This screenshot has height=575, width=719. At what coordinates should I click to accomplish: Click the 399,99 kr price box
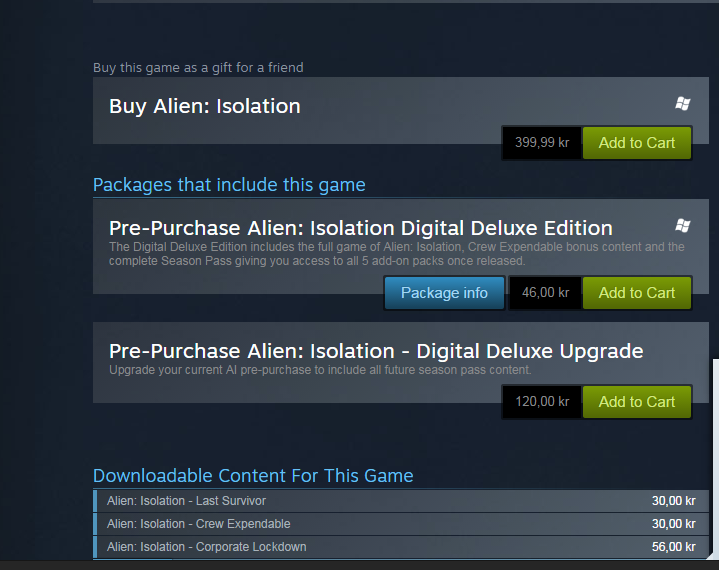542,143
